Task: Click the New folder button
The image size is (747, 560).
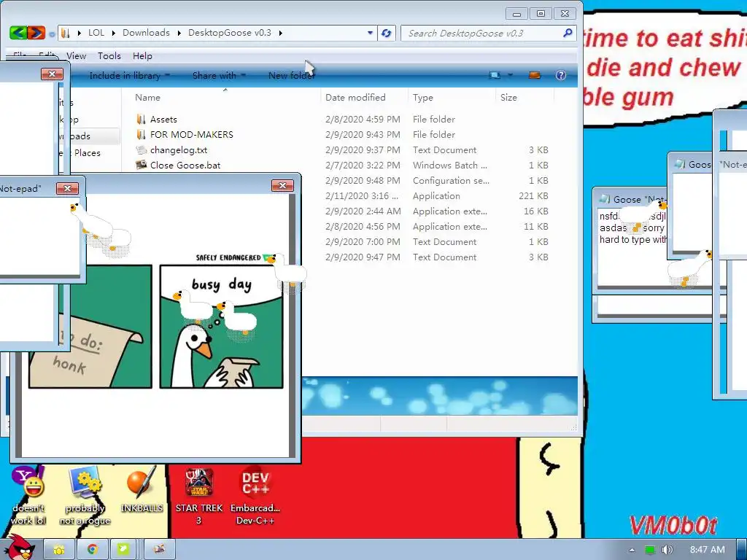Action: point(292,75)
